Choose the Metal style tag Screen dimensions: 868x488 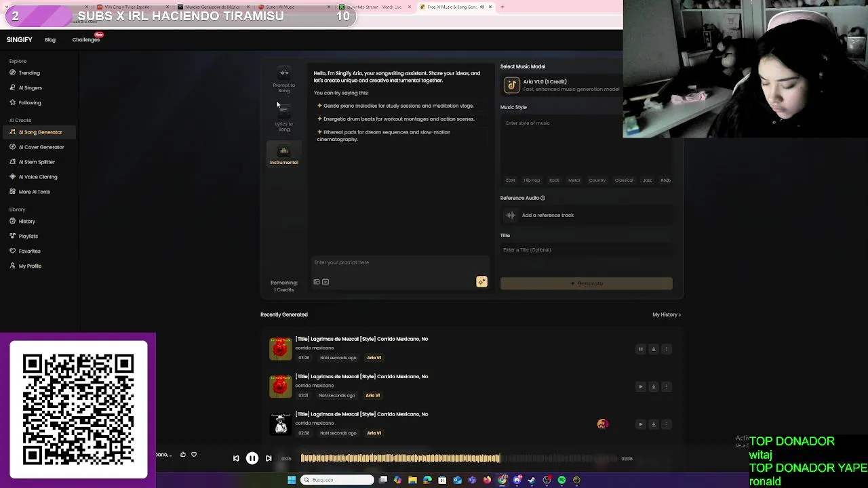pyautogui.click(x=574, y=180)
